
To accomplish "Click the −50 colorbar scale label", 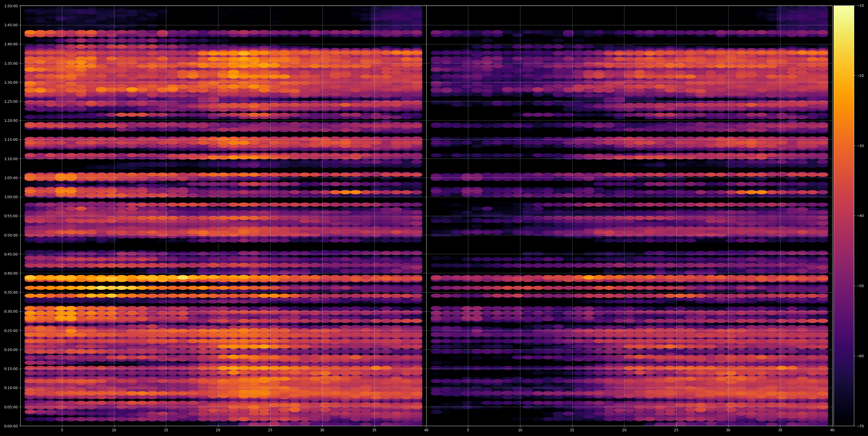I will click(x=860, y=286).
